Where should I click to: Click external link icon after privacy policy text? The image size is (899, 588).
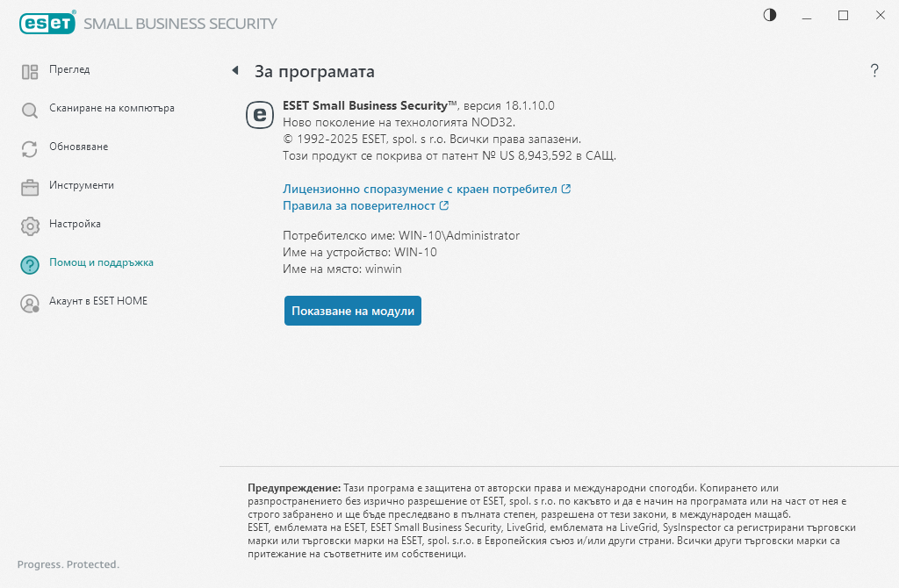[443, 205]
